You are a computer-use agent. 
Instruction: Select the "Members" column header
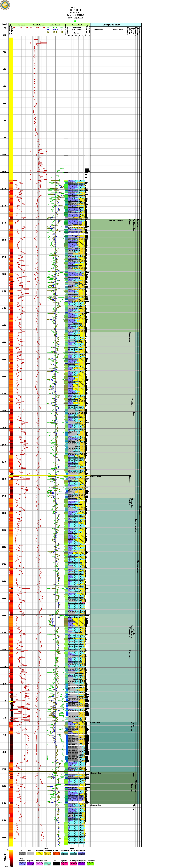coord(99,30)
